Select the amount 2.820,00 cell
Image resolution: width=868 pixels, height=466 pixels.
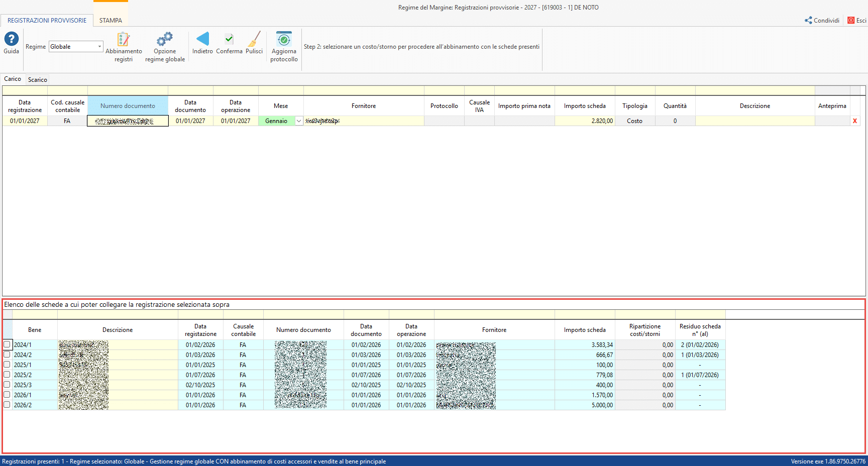(x=585, y=121)
